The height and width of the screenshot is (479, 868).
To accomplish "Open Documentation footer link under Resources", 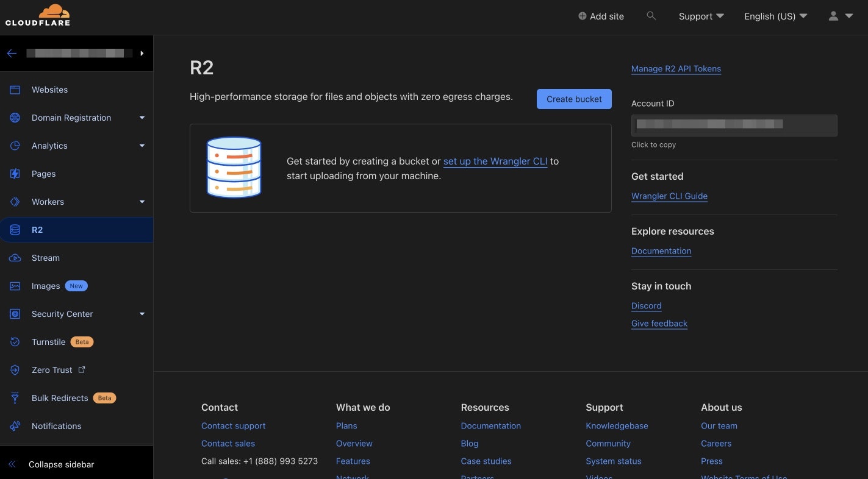I will (491, 426).
